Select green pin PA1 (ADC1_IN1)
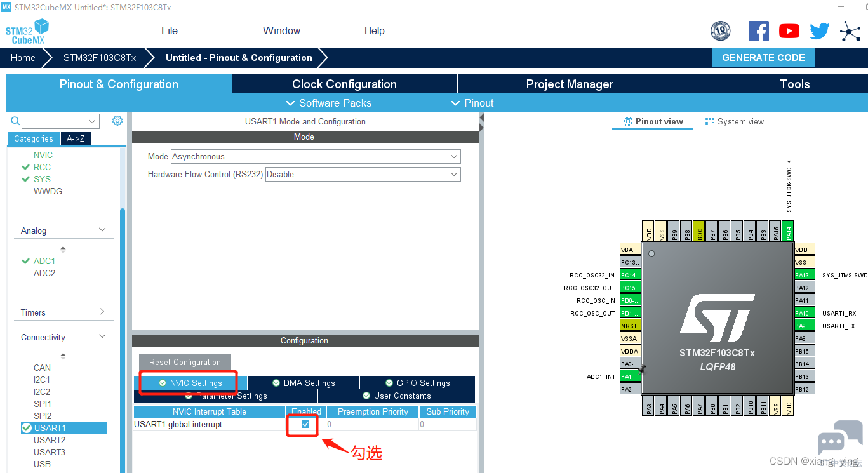The image size is (868, 473). tap(631, 376)
